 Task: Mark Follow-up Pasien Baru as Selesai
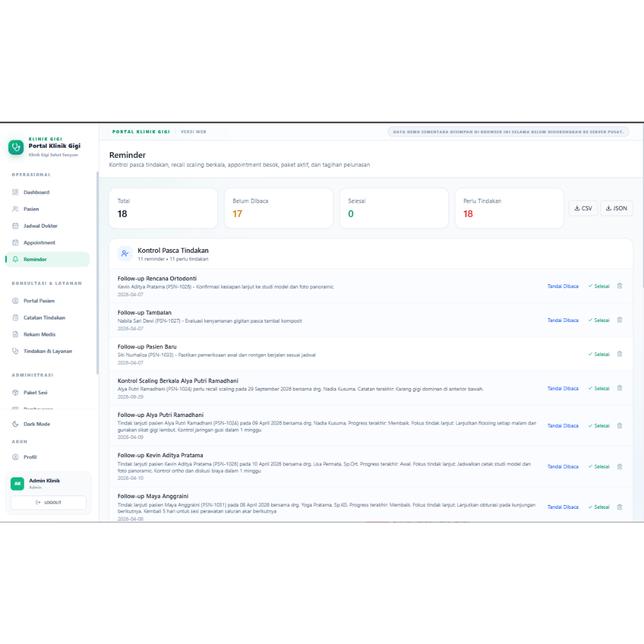pos(599,355)
